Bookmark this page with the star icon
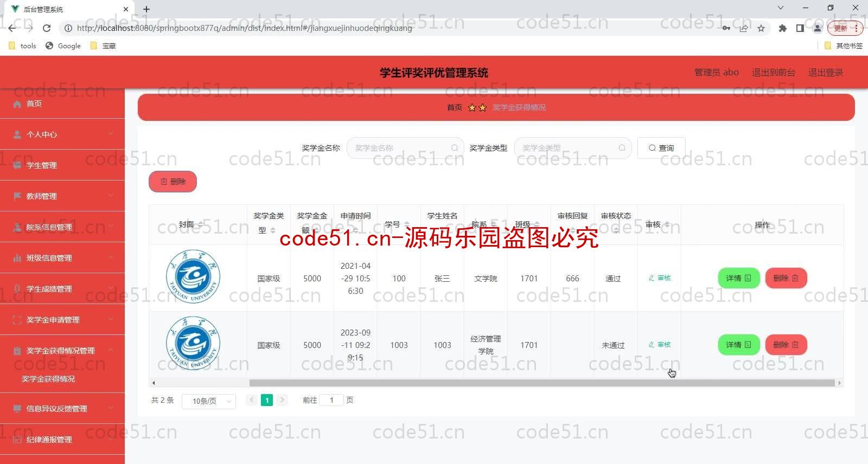The height and width of the screenshot is (464, 868). [761, 28]
